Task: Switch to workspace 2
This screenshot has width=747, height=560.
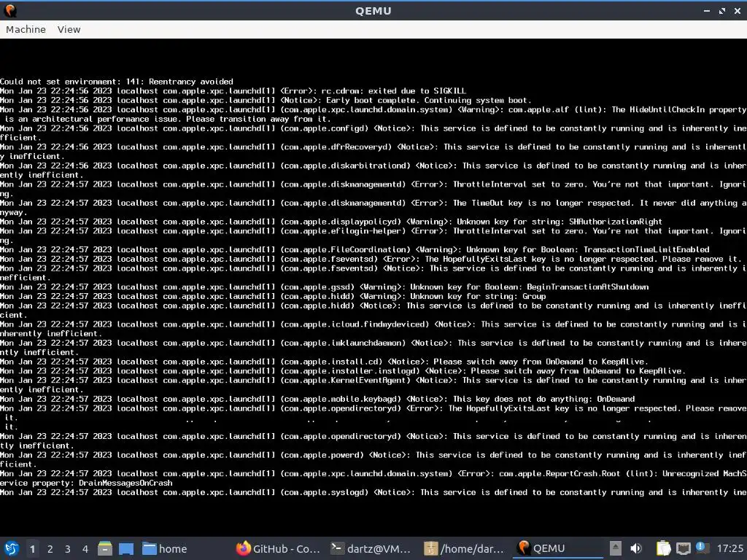Action: pyautogui.click(x=50, y=549)
